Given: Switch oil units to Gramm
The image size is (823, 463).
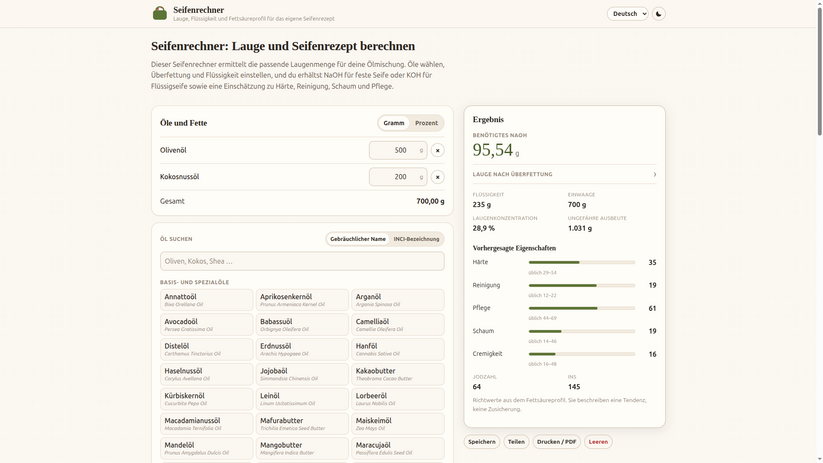Looking at the screenshot, I should click(394, 123).
